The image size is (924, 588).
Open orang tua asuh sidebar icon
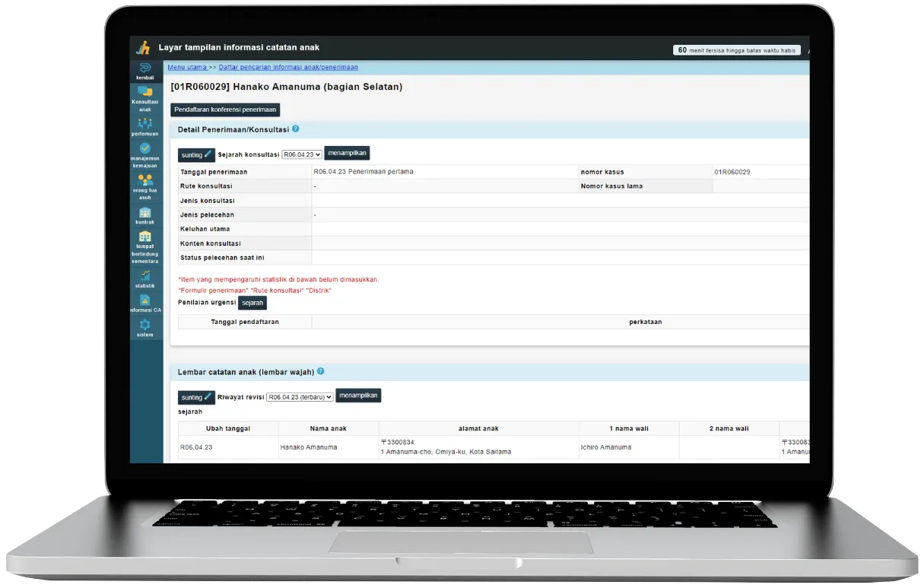[x=144, y=180]
